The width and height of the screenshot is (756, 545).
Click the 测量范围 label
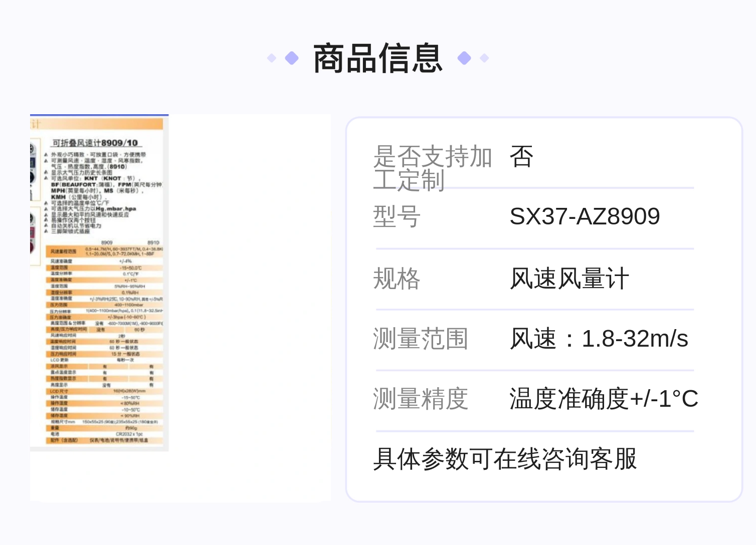[x=420, y=339]
